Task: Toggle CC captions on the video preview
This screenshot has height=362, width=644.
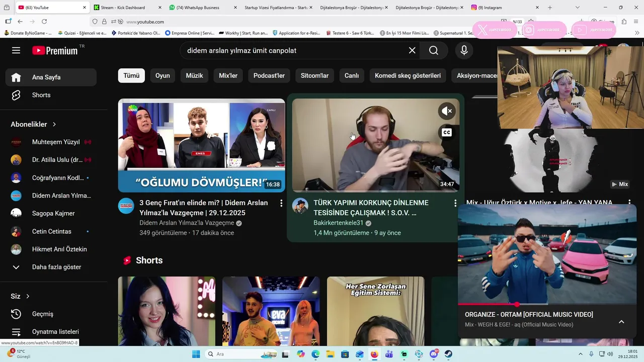Action: [x=447, y=133]
